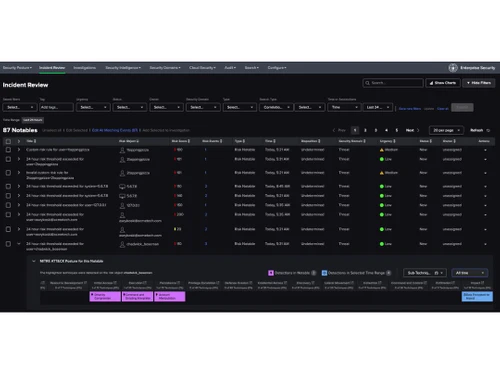This screenshot has height=375, width=500.
Task: Collapse the chadwick_boseman notable row
Action: tap(19, 244)
